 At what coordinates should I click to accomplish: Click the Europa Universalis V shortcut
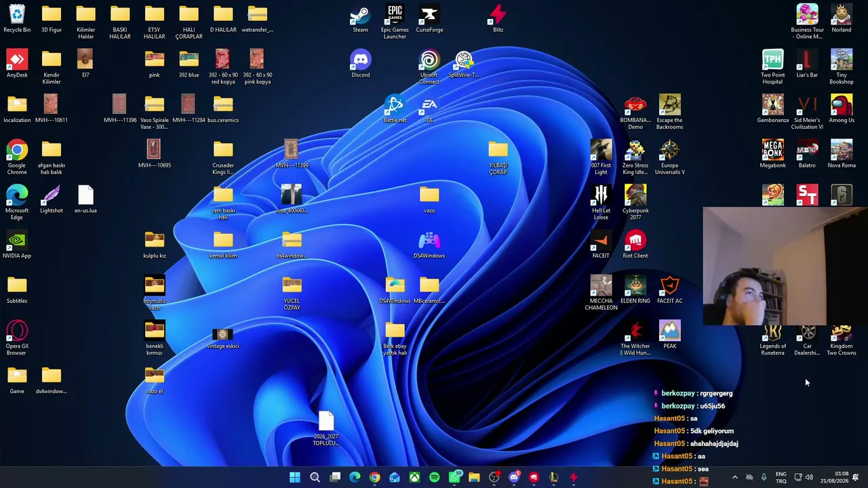pyautogui.click(x=670, y=158)
